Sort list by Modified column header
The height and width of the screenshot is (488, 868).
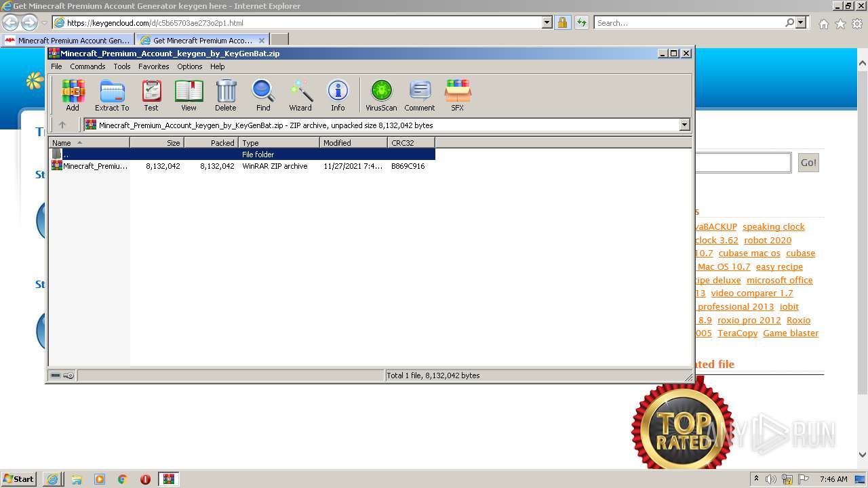(353, 142)
